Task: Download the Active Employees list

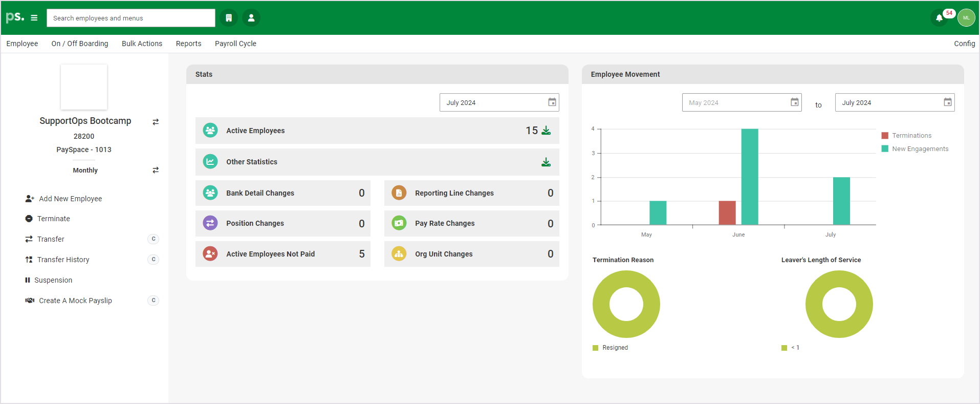Action: (x=546, y=131)
